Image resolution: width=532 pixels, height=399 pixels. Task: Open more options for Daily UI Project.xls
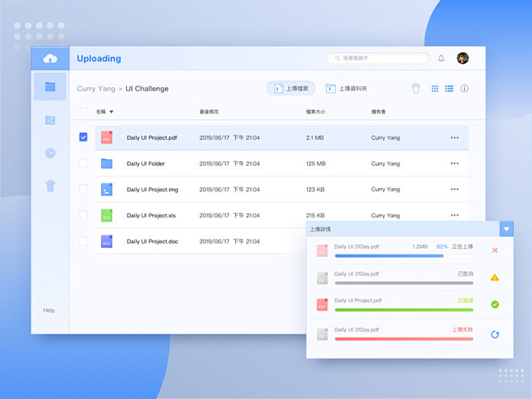(x=454, y=216)
